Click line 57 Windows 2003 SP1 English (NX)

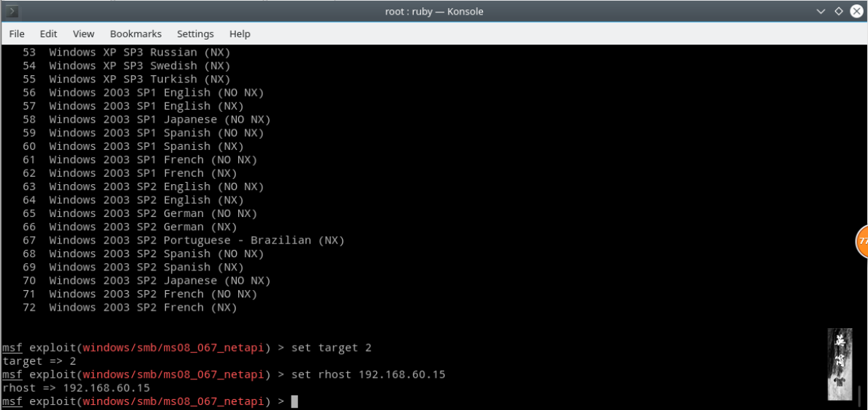[x=133, y=106]
